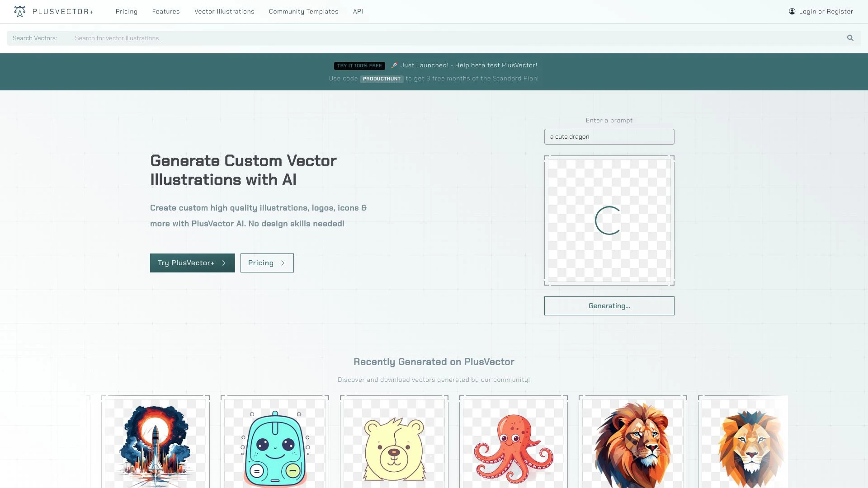Click the arrow icon inside Try PlusVector+ button

point(224,263)
